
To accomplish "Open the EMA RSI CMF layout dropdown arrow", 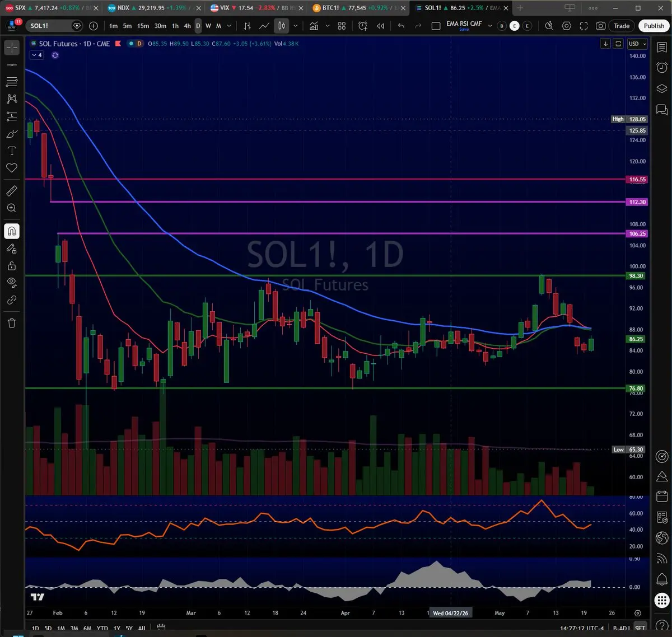I will [x=490, y=26].
